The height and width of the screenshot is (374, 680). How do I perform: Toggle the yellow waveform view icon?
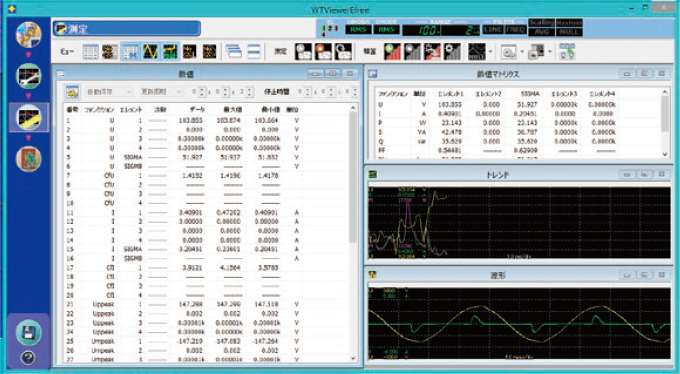pos(150,52)
